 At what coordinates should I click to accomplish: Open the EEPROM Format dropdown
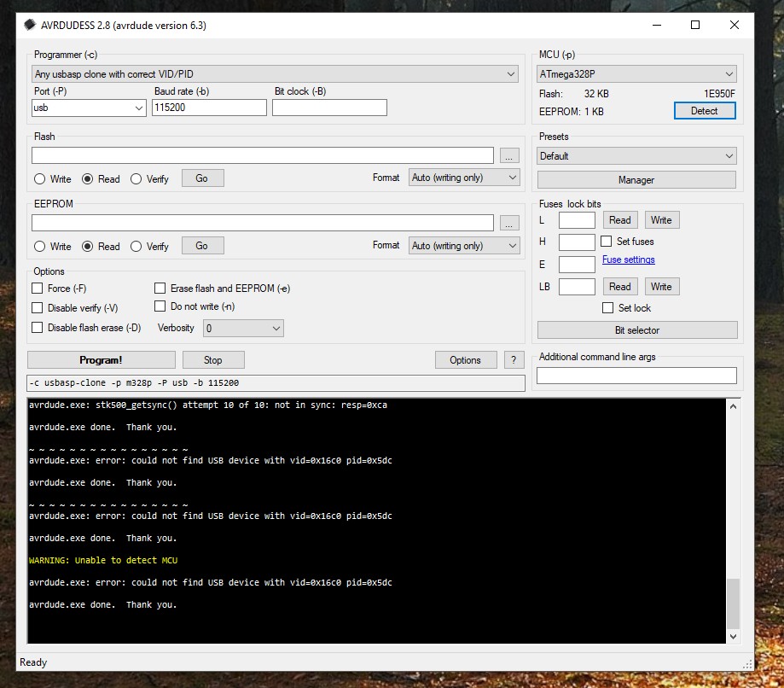click(x=463, y=245)
